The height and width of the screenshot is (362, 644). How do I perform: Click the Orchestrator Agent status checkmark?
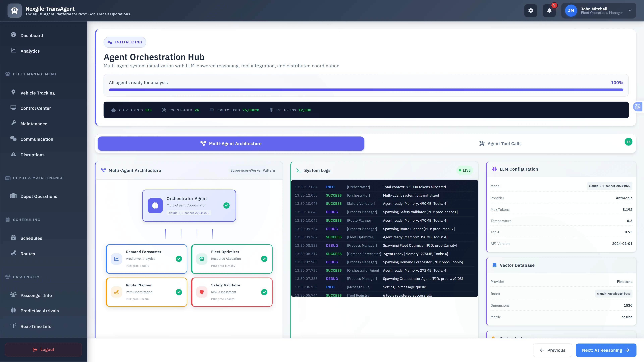(226, 205)
